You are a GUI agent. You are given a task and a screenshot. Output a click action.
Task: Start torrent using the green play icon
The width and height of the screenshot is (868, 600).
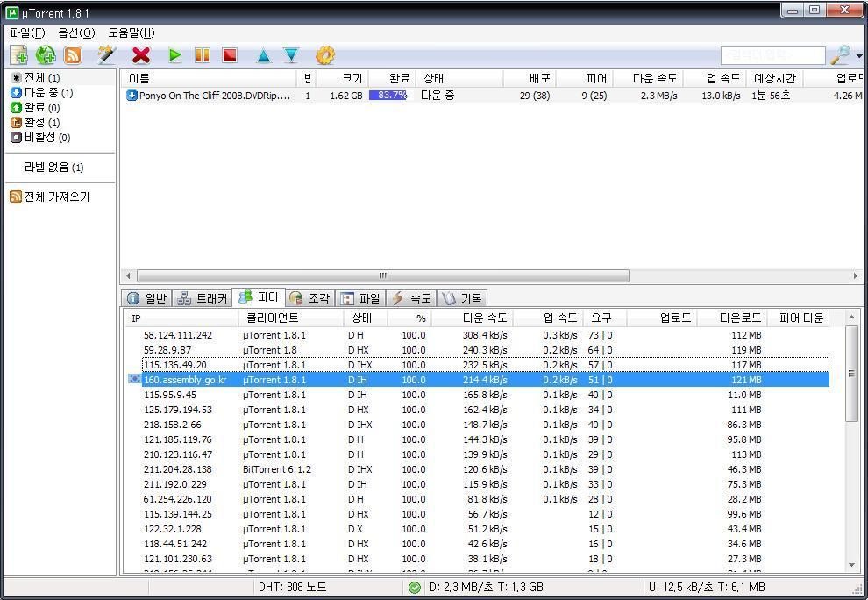tap(175, 55)
